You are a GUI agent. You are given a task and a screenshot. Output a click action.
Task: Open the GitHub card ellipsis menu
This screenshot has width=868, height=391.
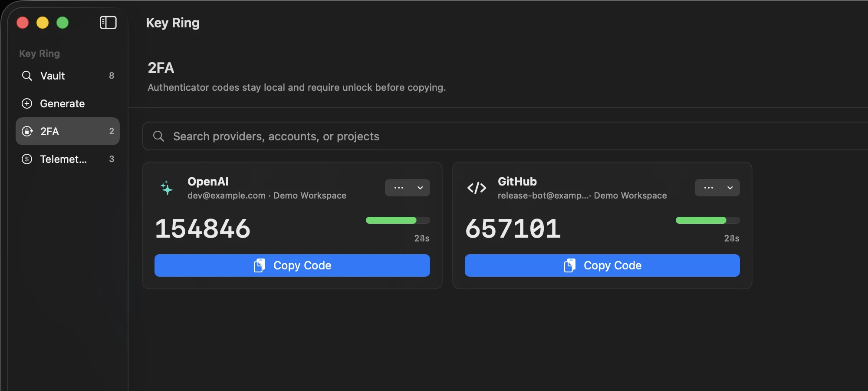pos(717,188)
